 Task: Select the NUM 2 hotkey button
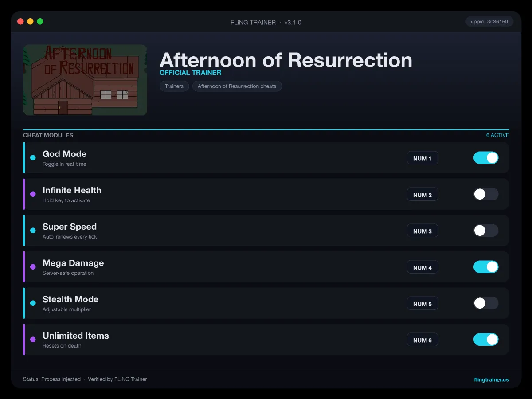[x=422, y=195]
